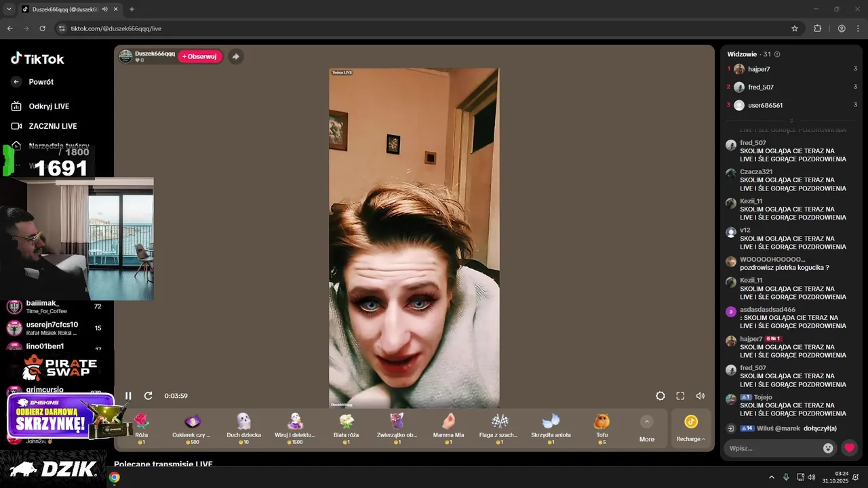Open Chrome three-dot menu
868x488 pixels.
(857, 28)
